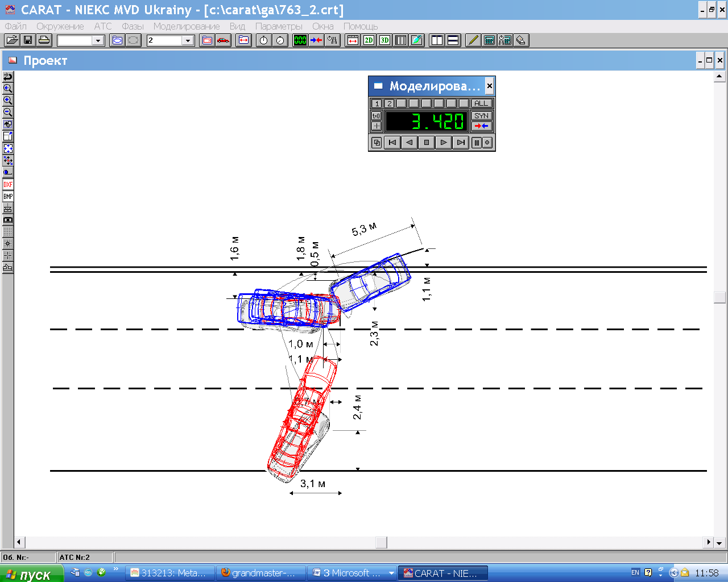Image resolution: width=728 pixels, height=582 pixels.
Task: Click the horizontal split window icon
Action: tap(453, 40)
